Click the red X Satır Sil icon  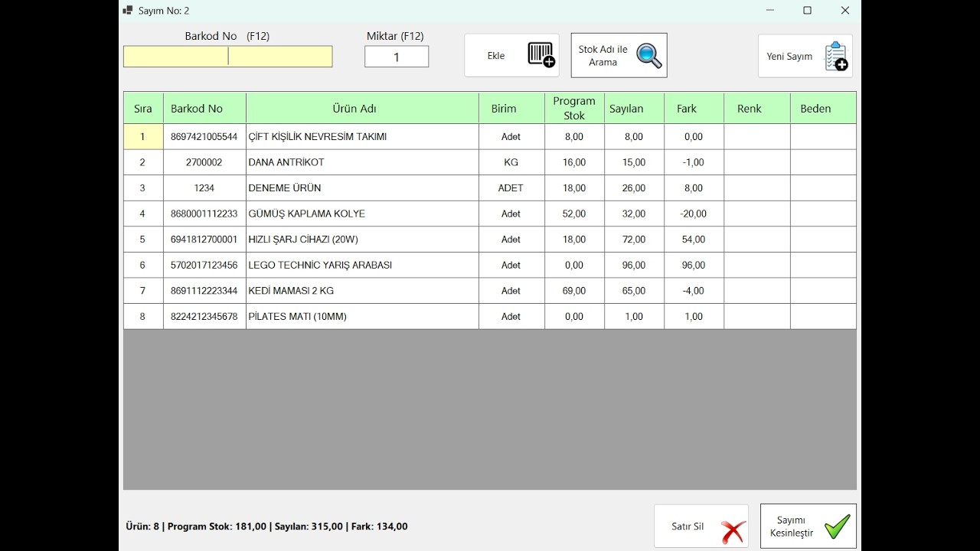point(733,530)
